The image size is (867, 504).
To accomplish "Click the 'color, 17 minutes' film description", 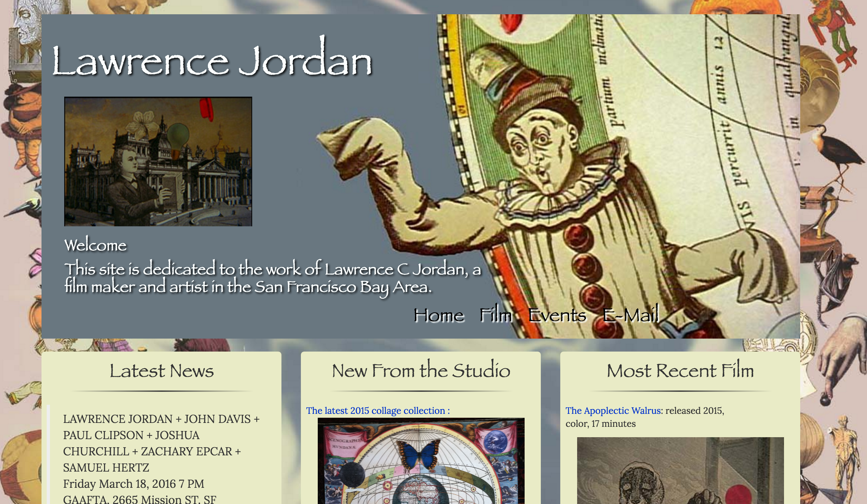I will 600,424.
